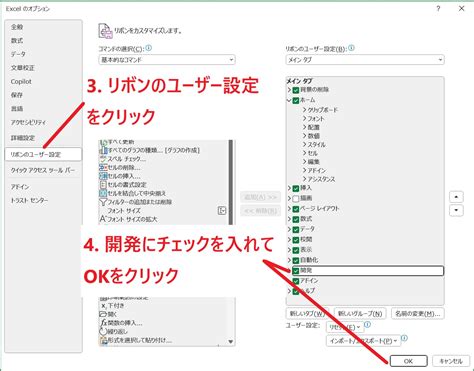Select the 下付き subscript icon

[103, 306]
